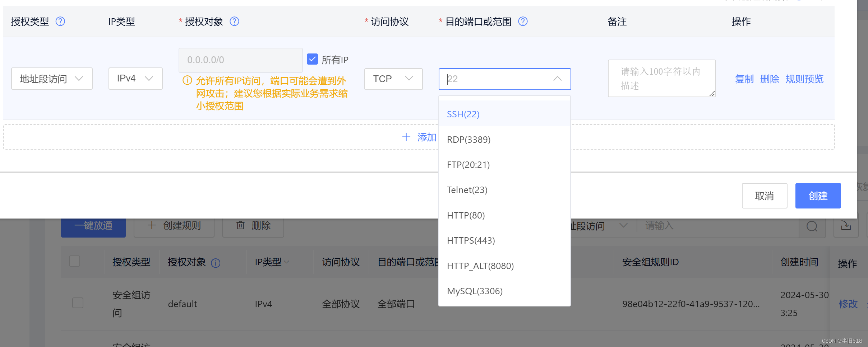Select HTTP_ALT(8080) port option
Image resolution: width=868 pixels, height=347 pixels.
504,266
